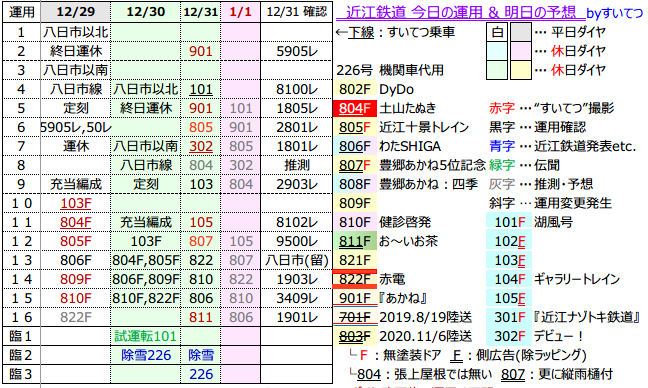The width and height of the screenshot is (648, 388).
Task: Select the 806F,809F cell in row 14
Action: [x=145, y=279]
